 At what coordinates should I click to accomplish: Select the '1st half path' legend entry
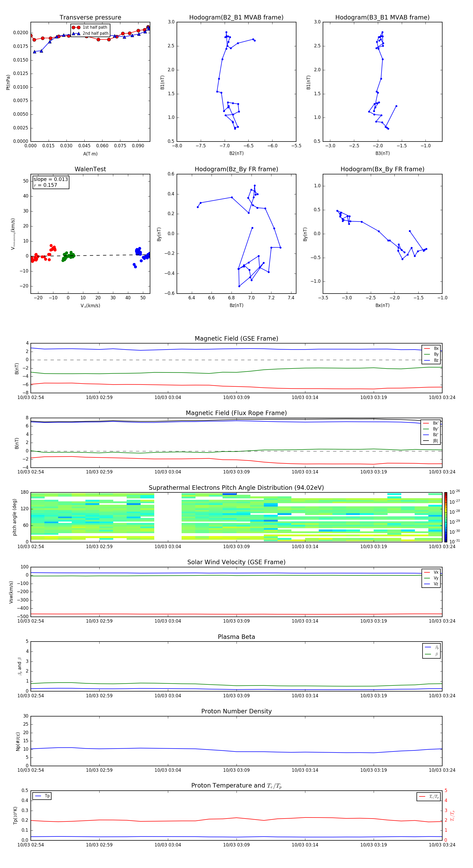[x=90, y=27]
